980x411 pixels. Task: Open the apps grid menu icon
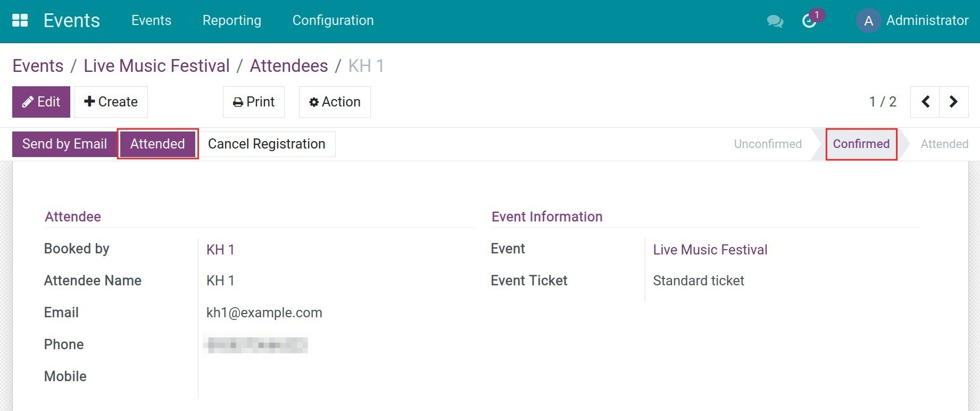coord(20,21)
